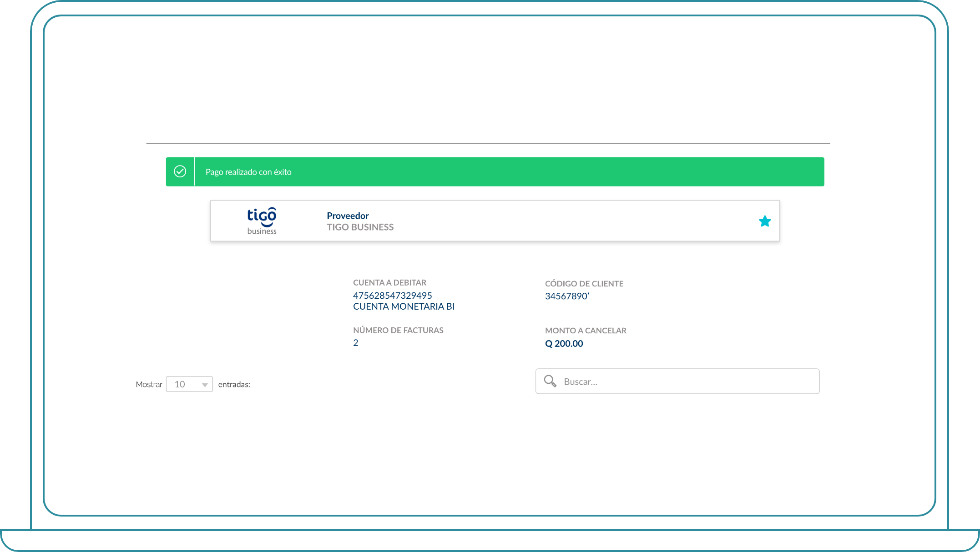Click the dropdown arrow beside 10
This screenshot has height=552, width=980.
point(205,385)
